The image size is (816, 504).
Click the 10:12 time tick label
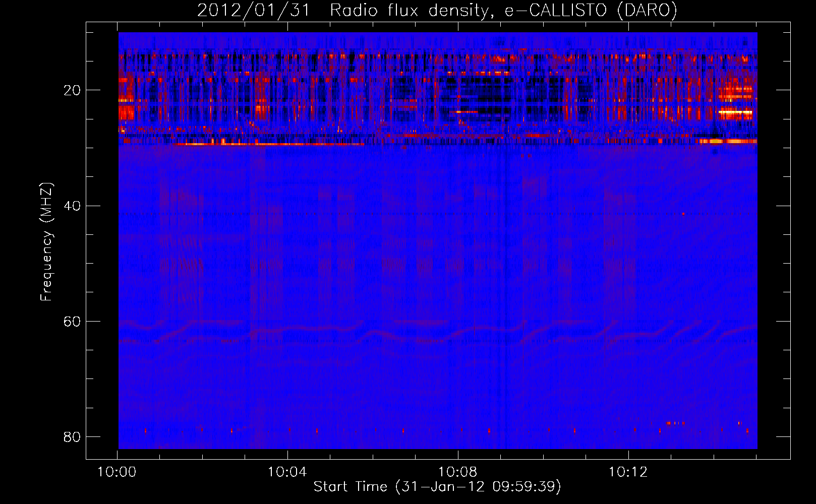click(628, 472)
